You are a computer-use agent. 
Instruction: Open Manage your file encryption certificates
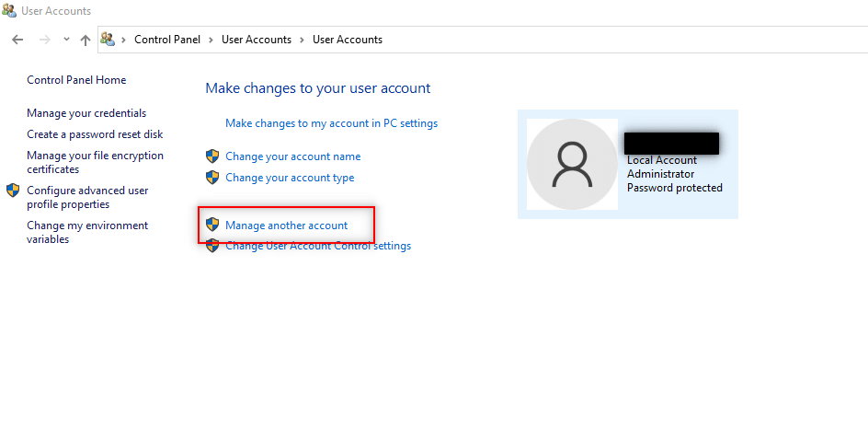[x=96, y=162]
